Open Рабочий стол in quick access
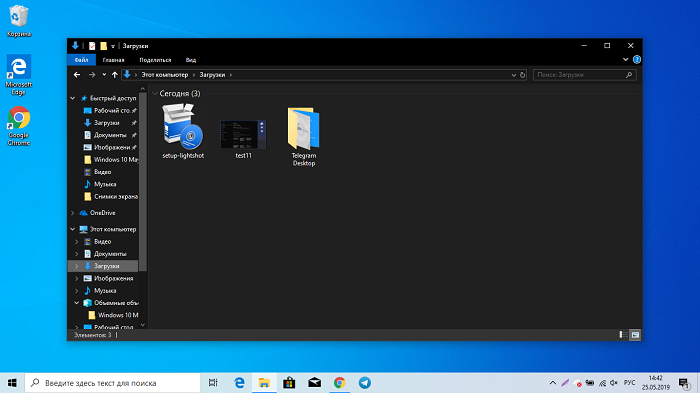 (x=110, y=110)
